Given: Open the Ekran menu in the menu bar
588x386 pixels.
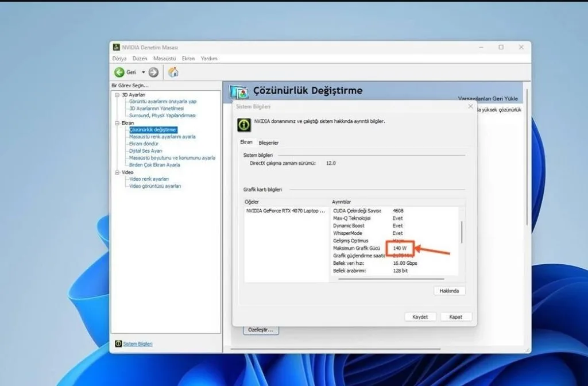Looking at the screenshot, I should [188, 59].
